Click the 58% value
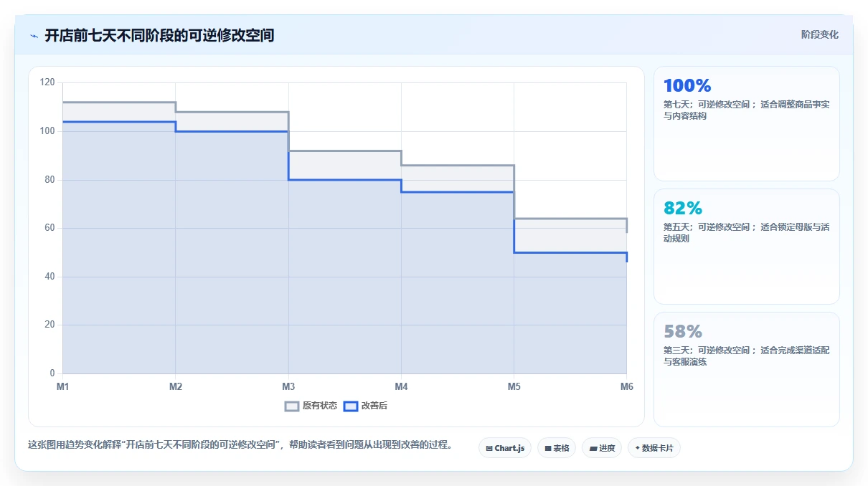The width and height of the screenshot is (868, 486). (x=683, y=332)
